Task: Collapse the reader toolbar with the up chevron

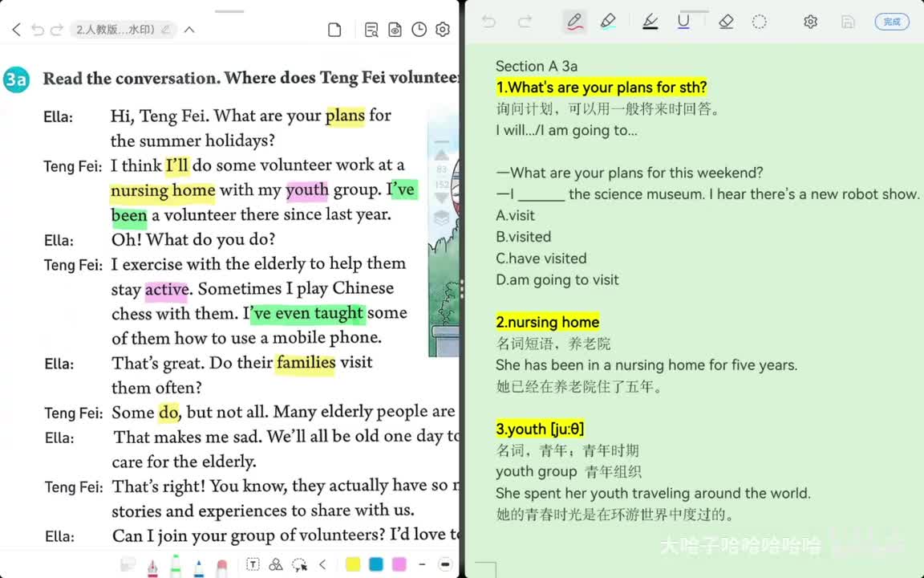Action: (x=189, y=30)
